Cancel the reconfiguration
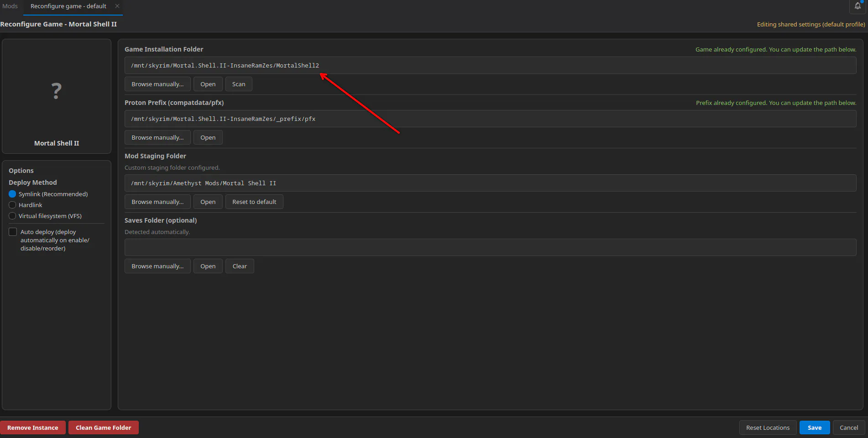This screenshot has width=868, height=438. click(849, 428)
